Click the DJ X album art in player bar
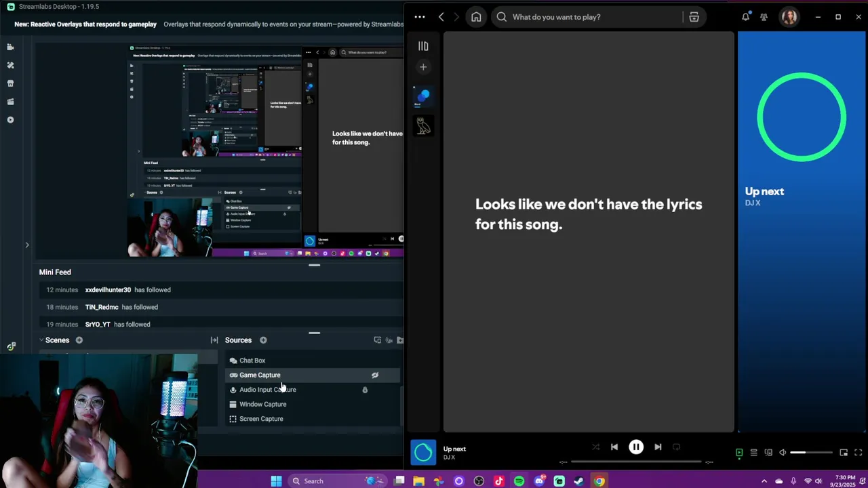The image size is (868, 488). pos(423,453)
